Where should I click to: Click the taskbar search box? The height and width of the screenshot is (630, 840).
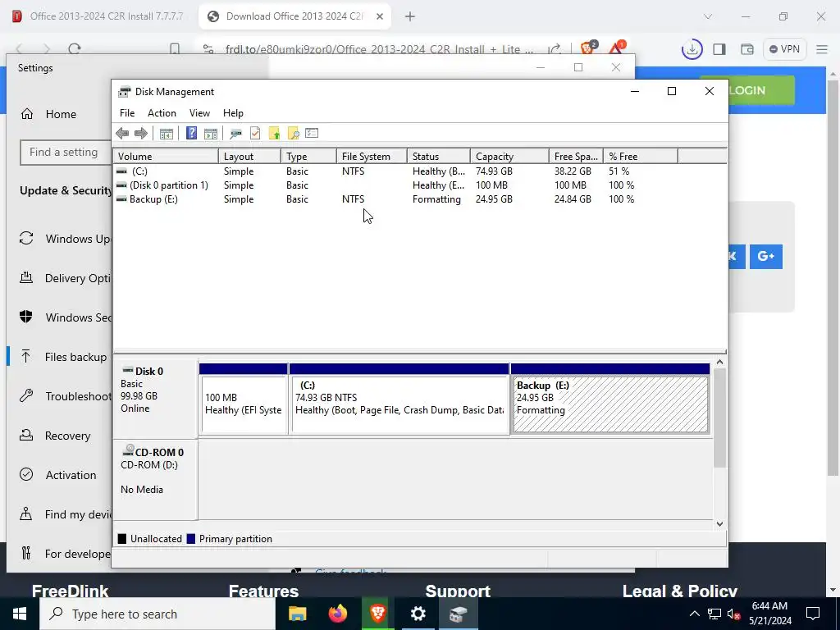click(157, 614)
